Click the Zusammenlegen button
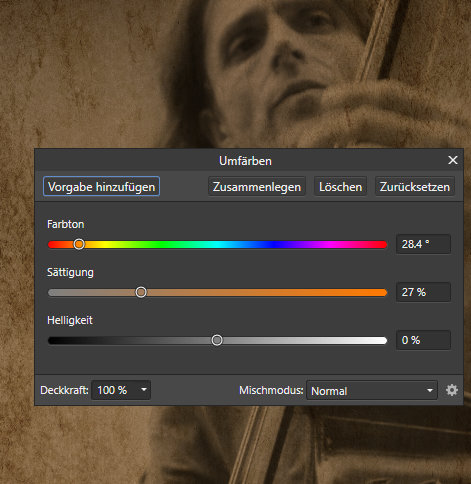The width and height of the screenshot is (471, 484). tap(257, 187)
